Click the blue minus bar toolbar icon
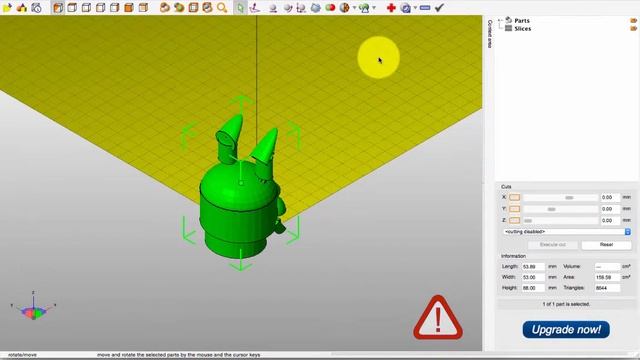The width and height of the screenshot is (640, 360). coord(425,7)
